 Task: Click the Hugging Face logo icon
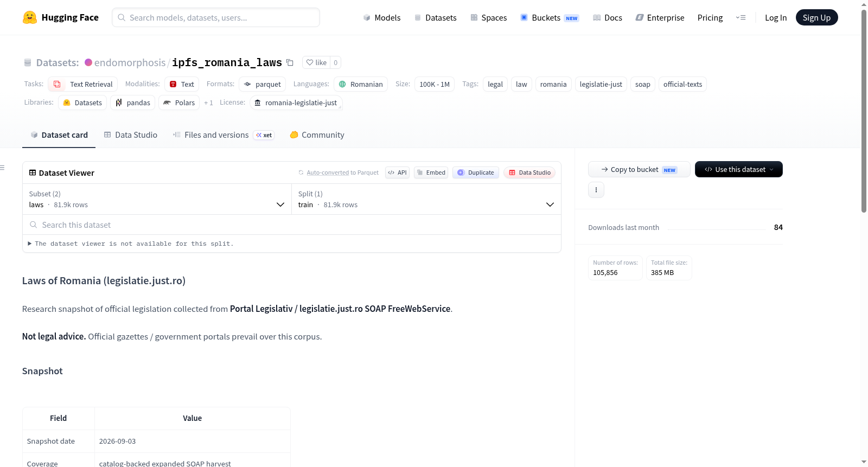tap(30, 17)
